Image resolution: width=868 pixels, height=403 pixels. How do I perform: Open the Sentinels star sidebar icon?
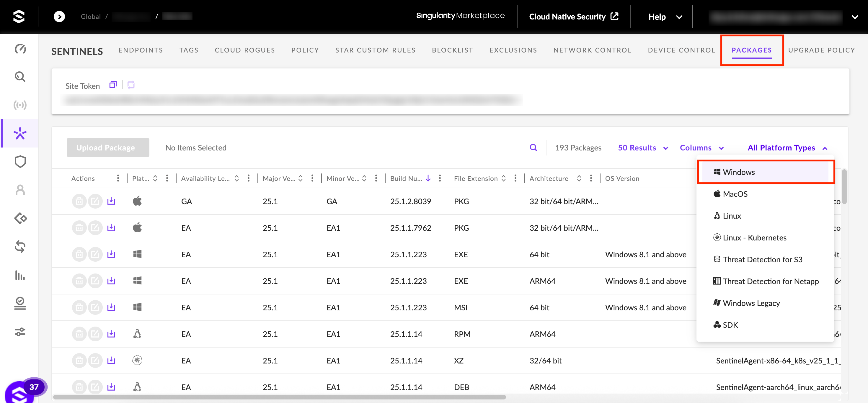pyautogui.click(x=20, y=133)
